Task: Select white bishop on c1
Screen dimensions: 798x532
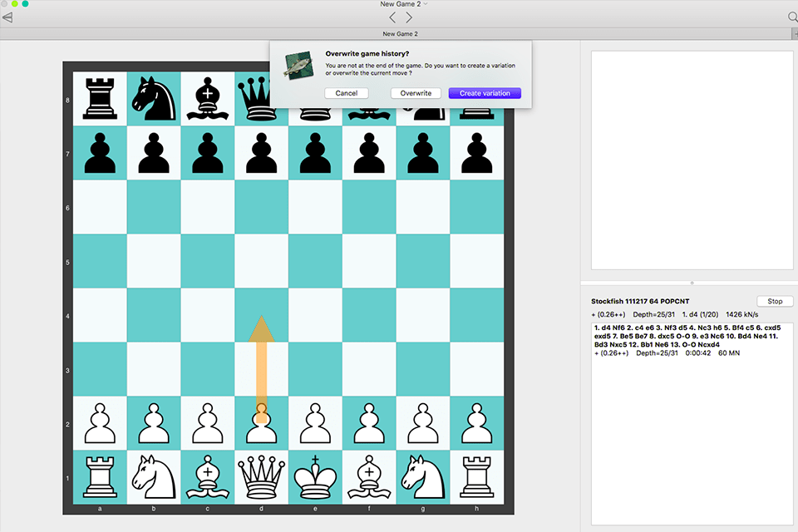Action: [x=208, y=477]
